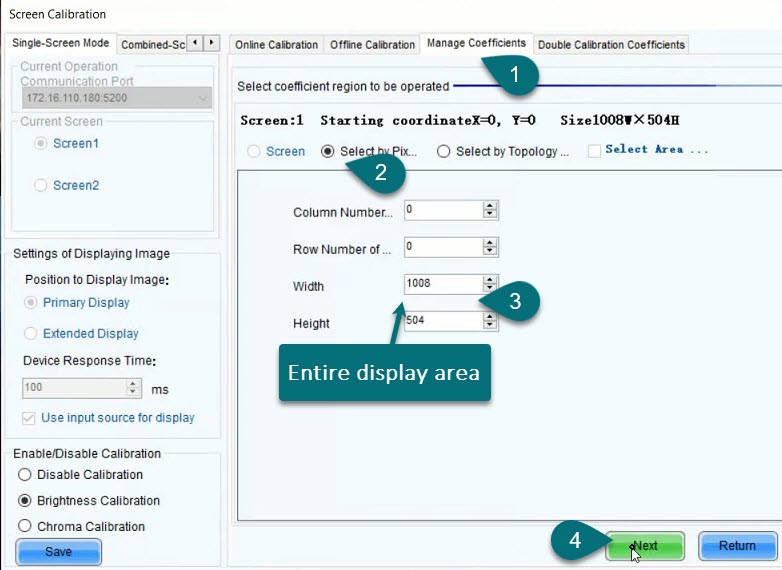Click the green Next button
Viewport: 782px width, 570px height.
point(645,546)
